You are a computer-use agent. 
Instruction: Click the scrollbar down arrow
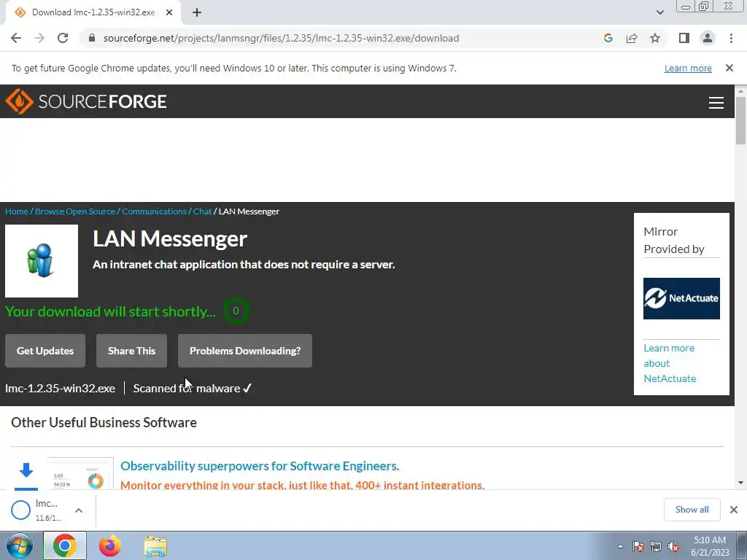(x=740, y=483)
